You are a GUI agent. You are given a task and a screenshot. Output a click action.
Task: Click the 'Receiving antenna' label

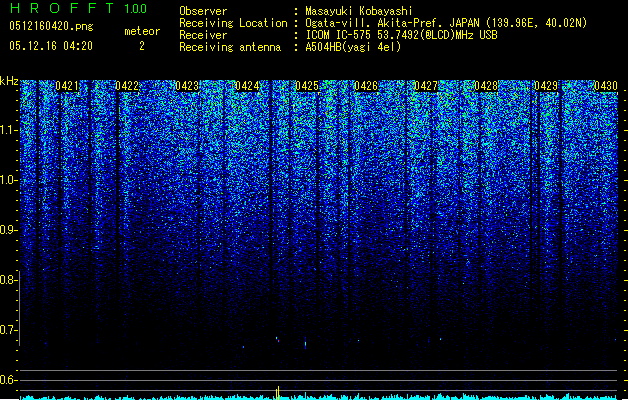pos(230,47)
